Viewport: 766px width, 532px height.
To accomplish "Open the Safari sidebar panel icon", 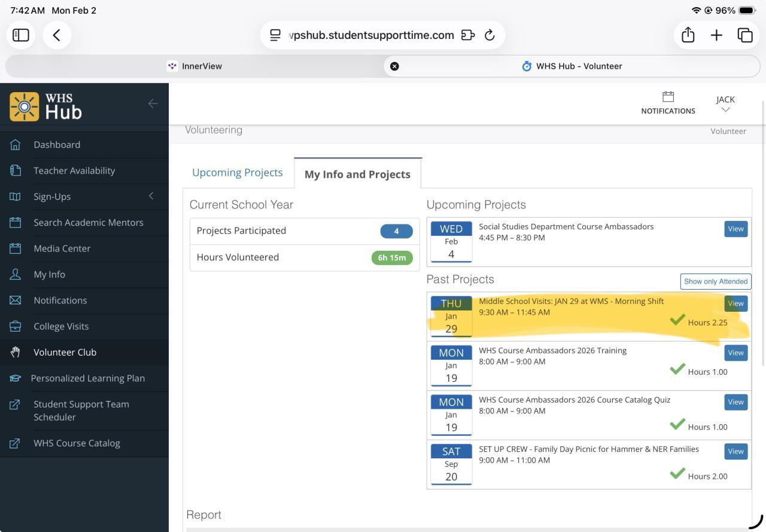I will [x=21, y=35].
